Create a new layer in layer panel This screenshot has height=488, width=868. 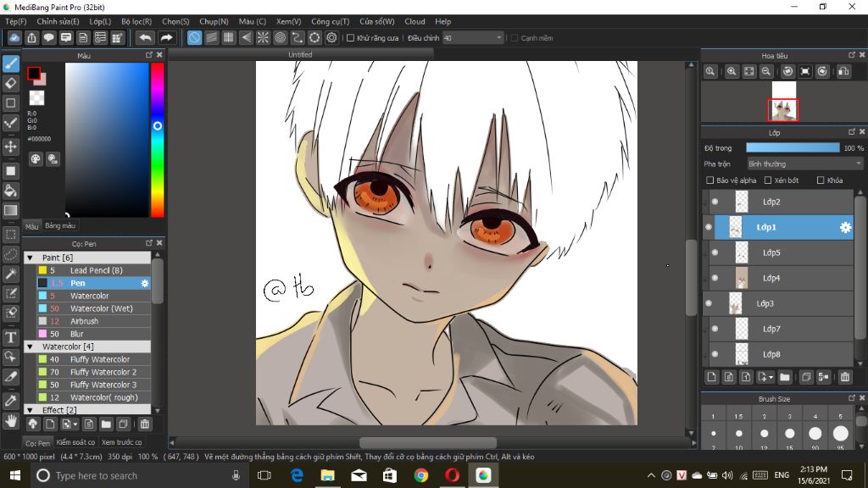click(712, 377)
